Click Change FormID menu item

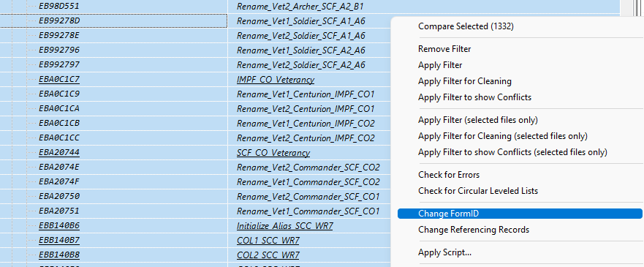520,214
